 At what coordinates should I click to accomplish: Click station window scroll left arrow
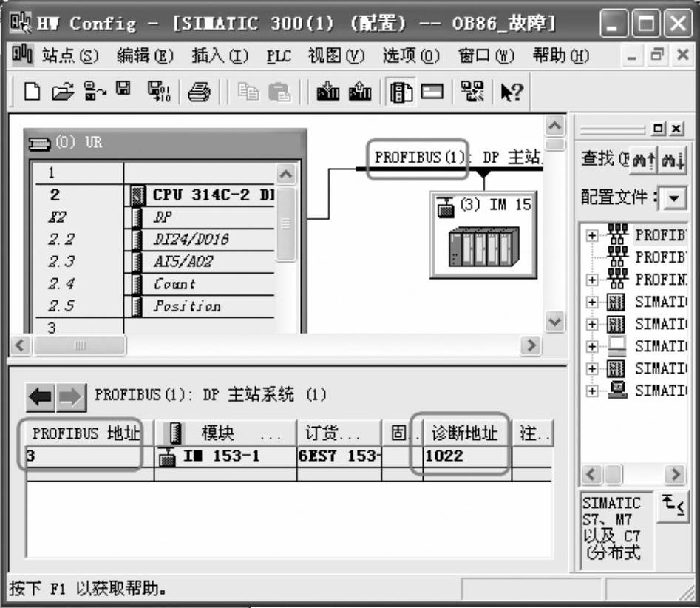tap(20, 345)
